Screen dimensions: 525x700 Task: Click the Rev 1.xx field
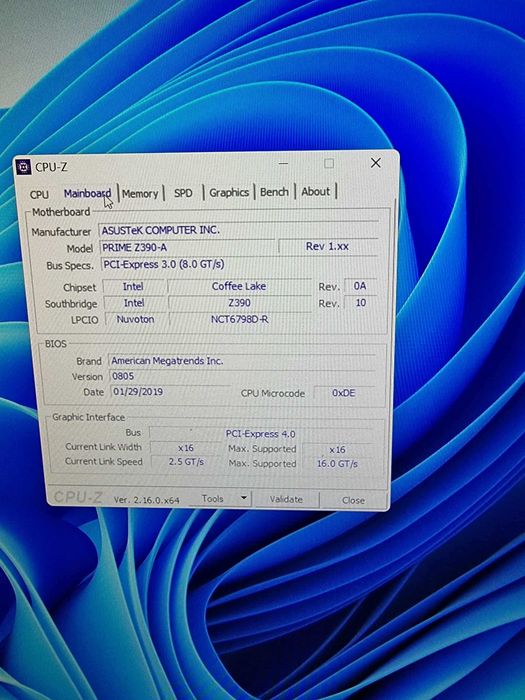[328, 246]
